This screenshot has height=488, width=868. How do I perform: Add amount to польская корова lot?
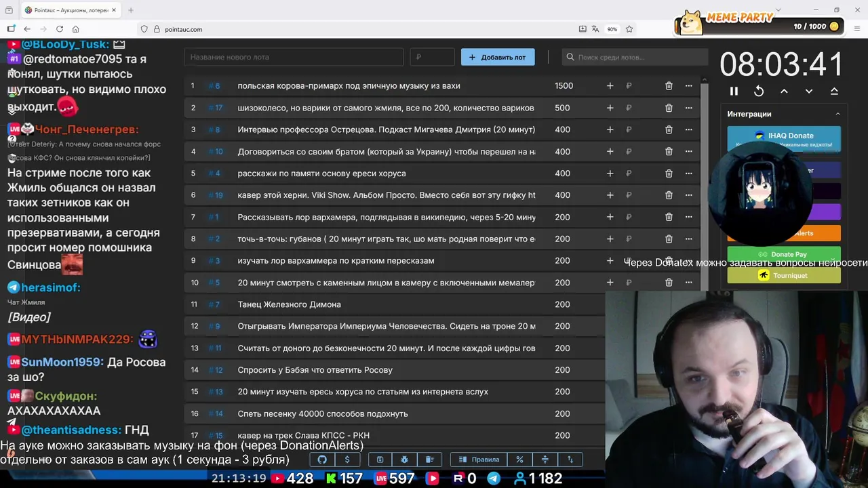[610, 86]
